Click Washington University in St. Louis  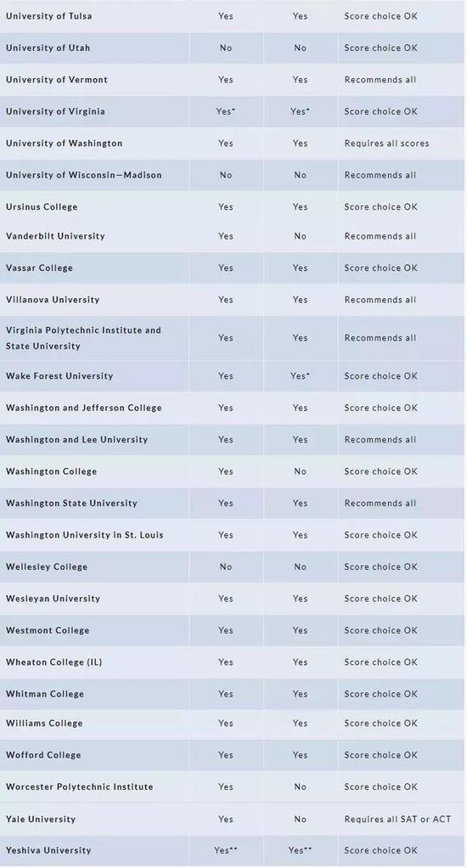point(85,535)
